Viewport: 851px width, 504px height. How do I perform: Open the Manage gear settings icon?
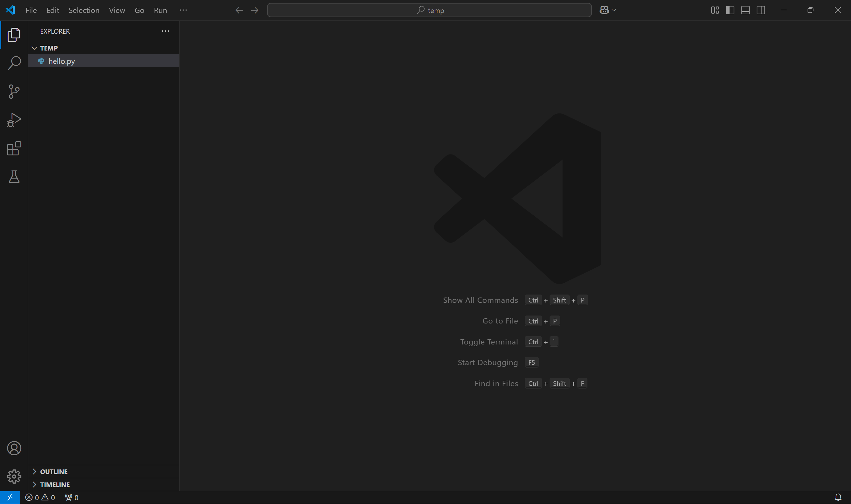tap(14, 477)
